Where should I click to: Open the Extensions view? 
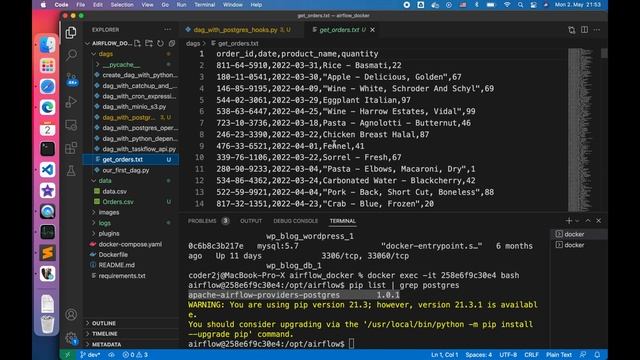[x=71, y=148]
